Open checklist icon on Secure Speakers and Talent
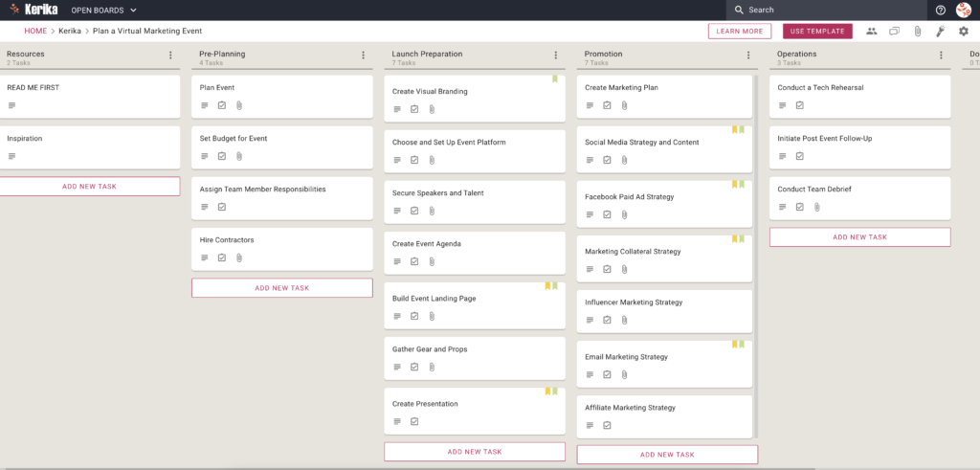The image size is (980, 470). pos(414,211)
